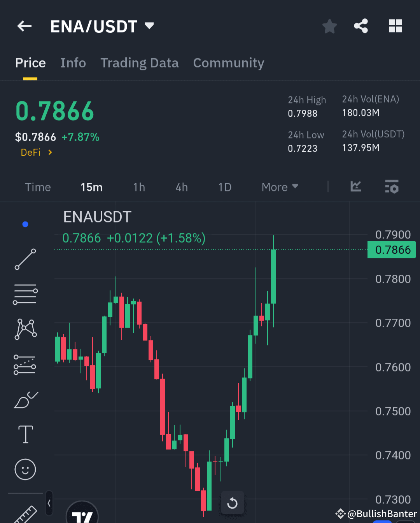This screenshot has height=523, width=420.
Task: Open the Info tab
Action: pyautogui.click(x=73, y=63)
